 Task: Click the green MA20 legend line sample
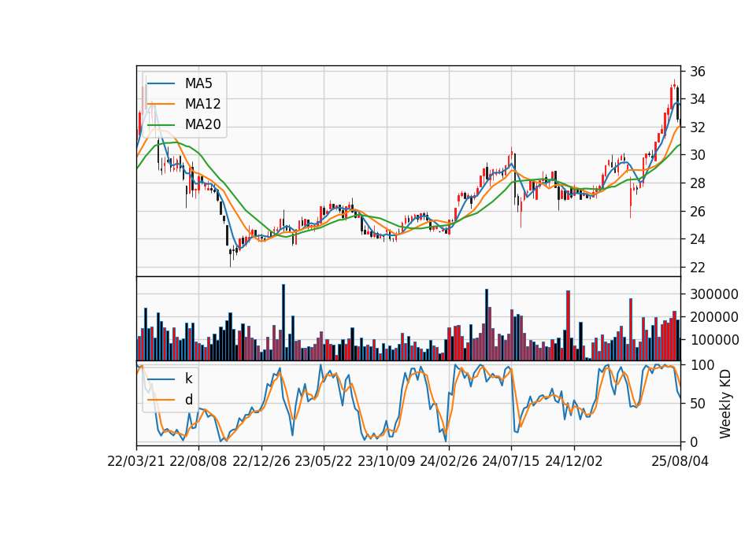click(161, 125)
